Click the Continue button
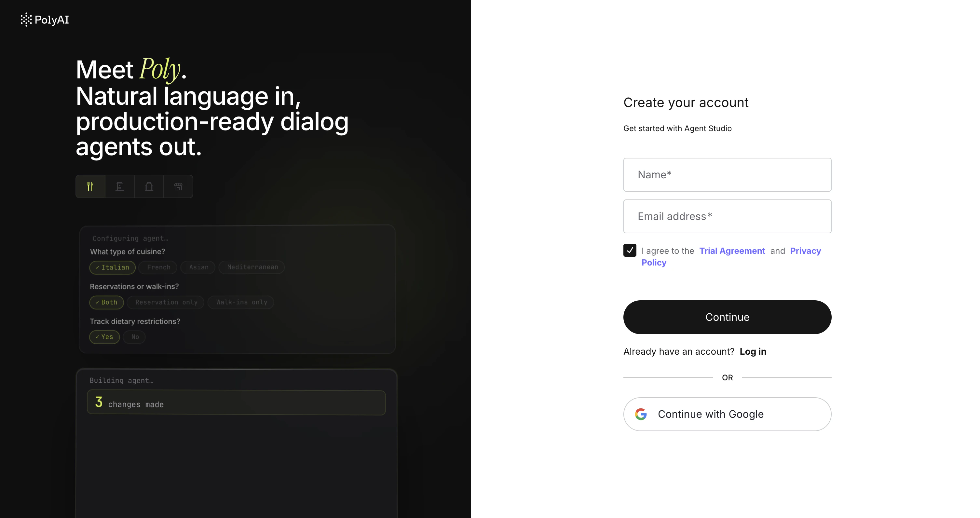 pos(727,317)
